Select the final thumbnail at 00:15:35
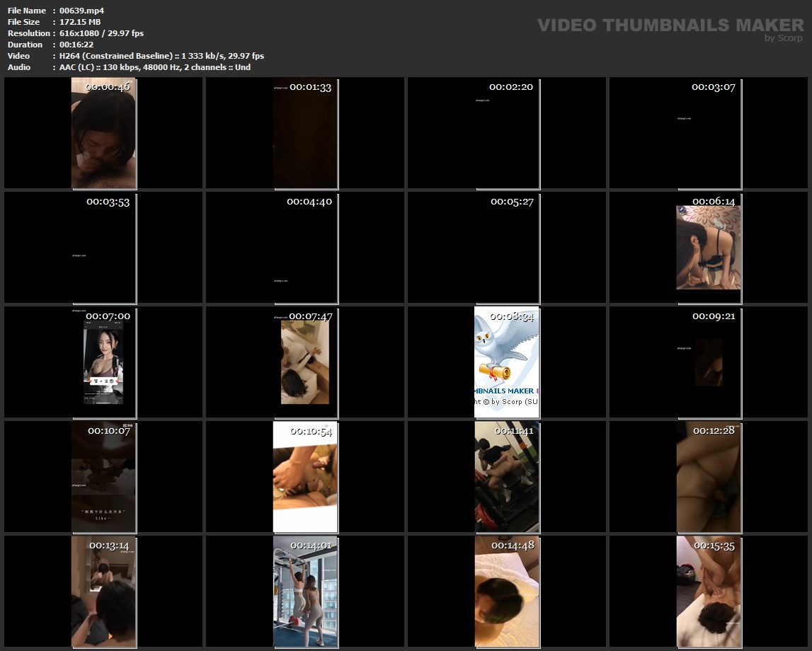Viewport: 812px width, 651px height. pos(709,592)
